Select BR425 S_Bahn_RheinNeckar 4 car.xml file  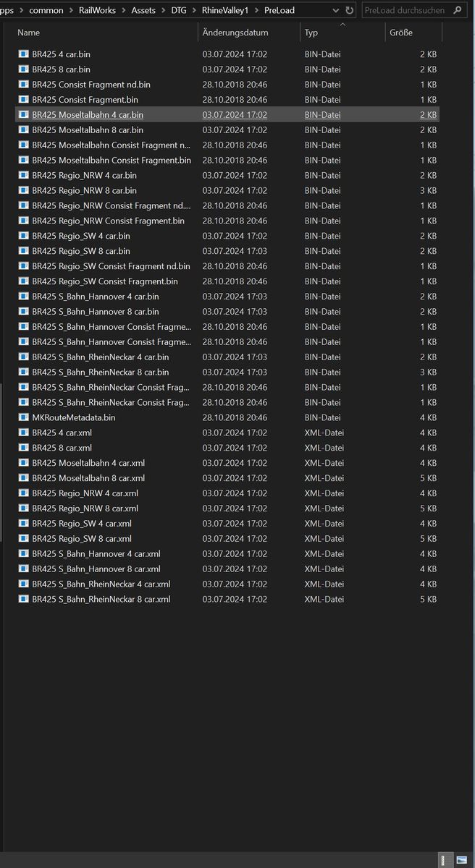(227, 584)
